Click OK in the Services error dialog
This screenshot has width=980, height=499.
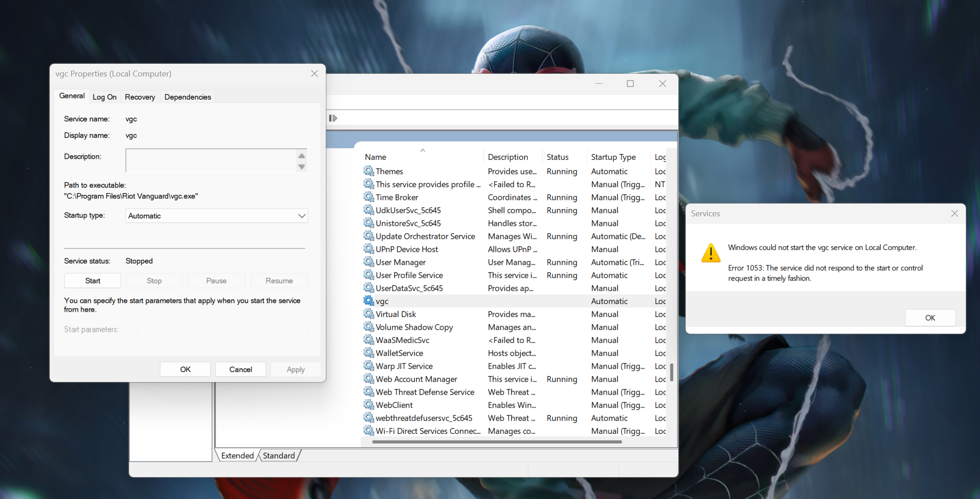point(930,318)
